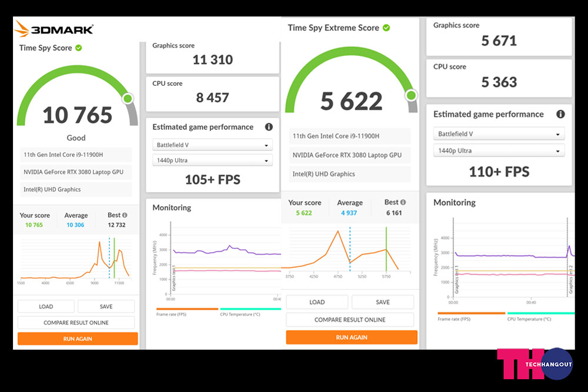The height and width of the screenshot is (392, 588).
Task: Open 1440p Ultra dropdown above 110+ FPS
Action: 499,150
